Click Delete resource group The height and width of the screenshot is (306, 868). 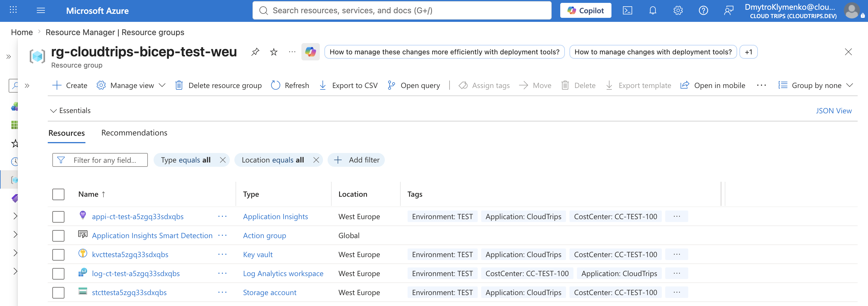click(218, 86)
